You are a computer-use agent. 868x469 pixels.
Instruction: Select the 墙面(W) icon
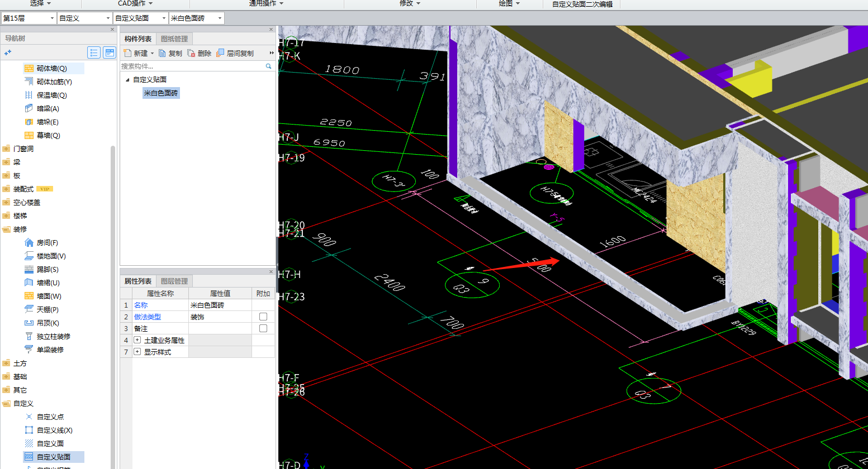point(29,296)
